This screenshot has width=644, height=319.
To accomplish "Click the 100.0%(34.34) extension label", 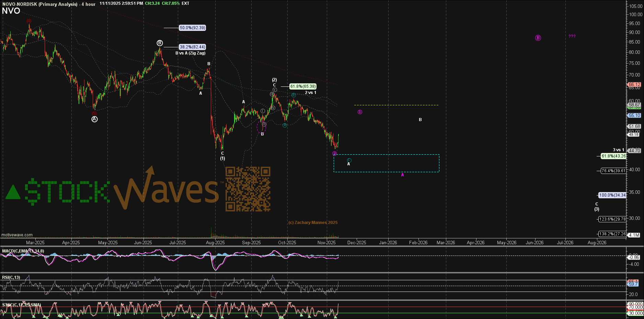I will pyautogui.click(x=612, y=195).
